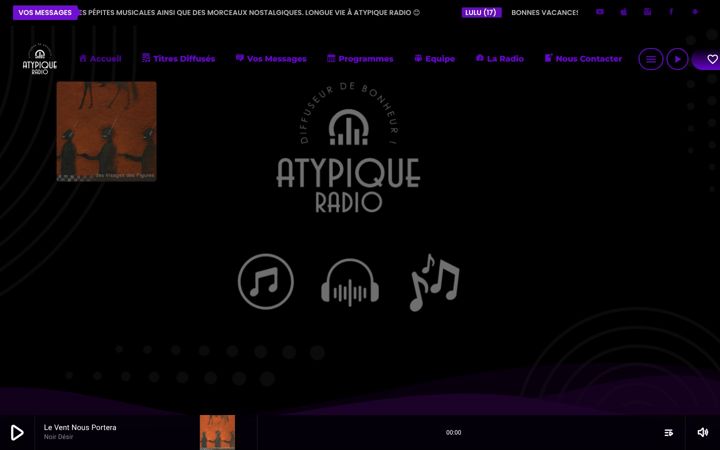Click the Atypique Radio logo in header
This screenshot has height=450, width=720.
tap(40, 59)
